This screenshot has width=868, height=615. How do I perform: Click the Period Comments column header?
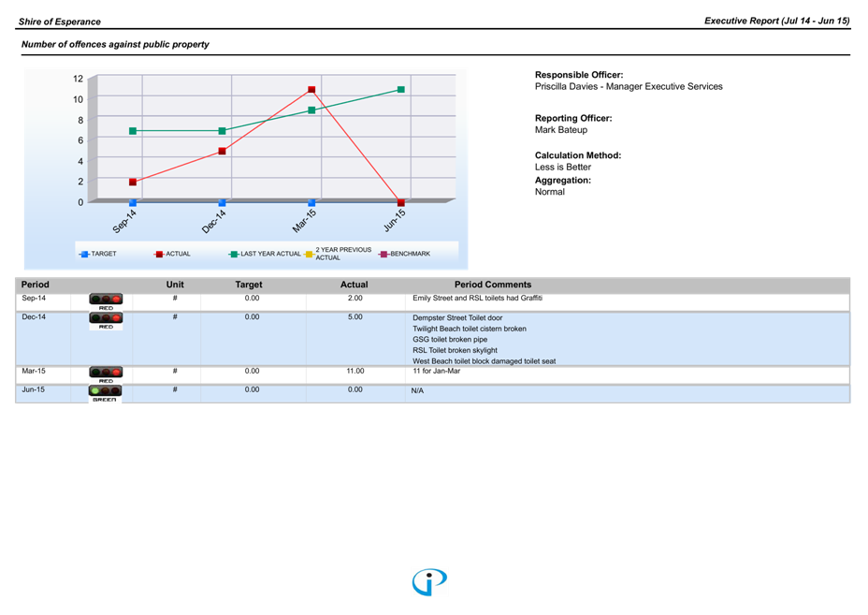pos(492,285)
